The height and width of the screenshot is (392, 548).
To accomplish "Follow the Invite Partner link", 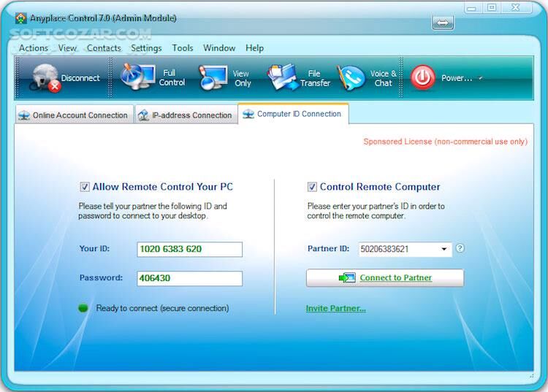I will tap(335, 308).
